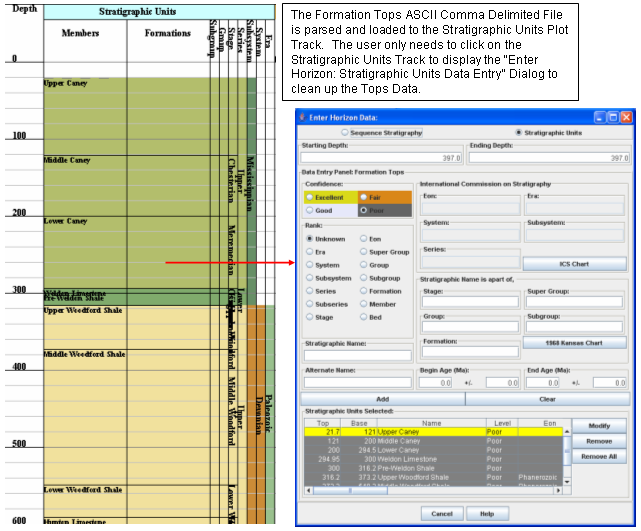Click the Group input field
The width and height of the screenshot is (641, 531).
470,326
